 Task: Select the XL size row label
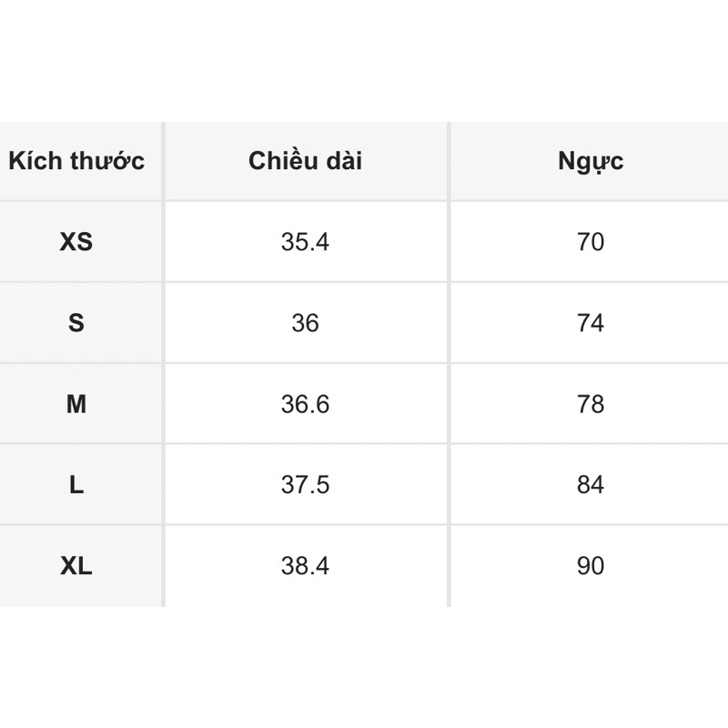coord(76,566)
